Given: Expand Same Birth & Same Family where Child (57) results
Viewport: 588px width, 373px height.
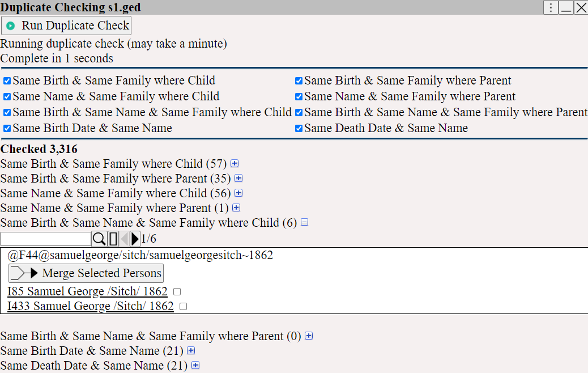Looking at the screenshot, I should tap(235, 163).
